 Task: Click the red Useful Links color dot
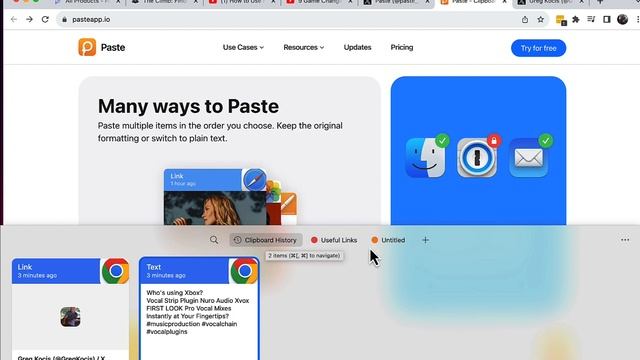314,240
